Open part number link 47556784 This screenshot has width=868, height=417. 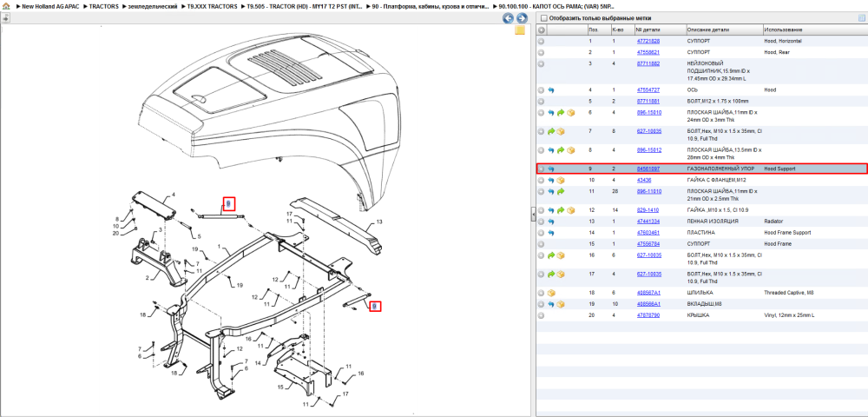coord(648,243)
